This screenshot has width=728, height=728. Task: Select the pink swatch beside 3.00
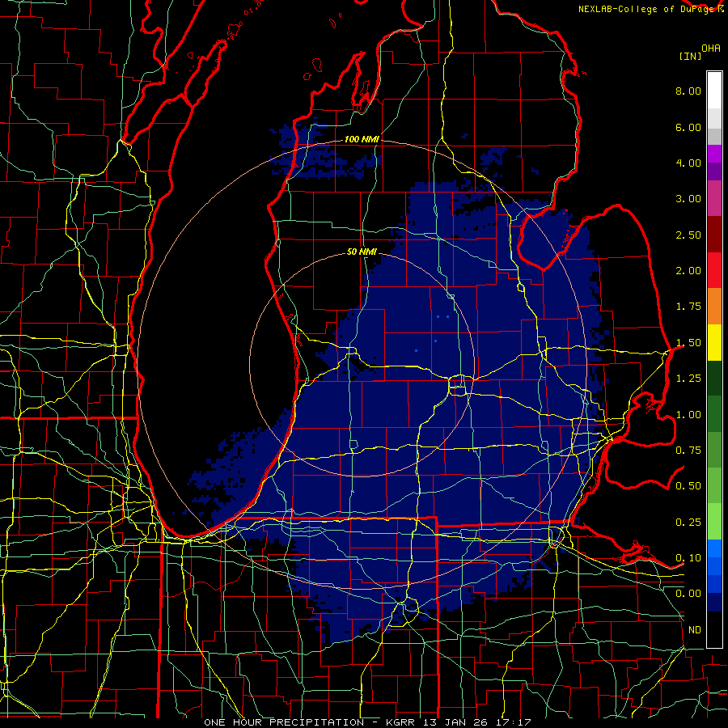[714, 199]
